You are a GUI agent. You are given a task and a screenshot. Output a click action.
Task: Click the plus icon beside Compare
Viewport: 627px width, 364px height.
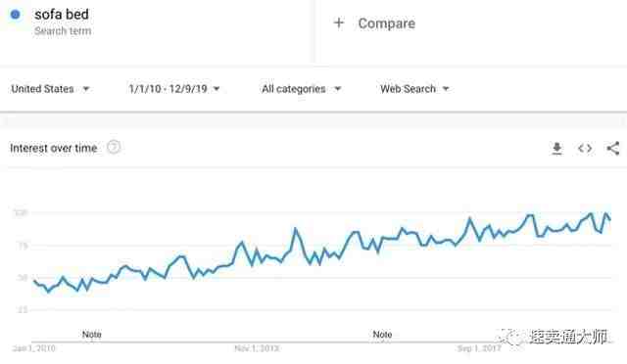coord(339,23)
